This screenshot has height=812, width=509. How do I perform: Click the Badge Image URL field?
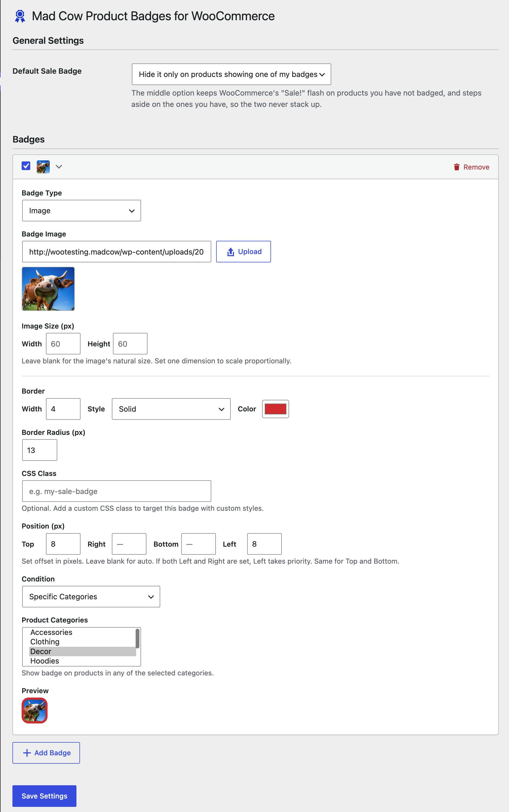[x=116, y=252]
